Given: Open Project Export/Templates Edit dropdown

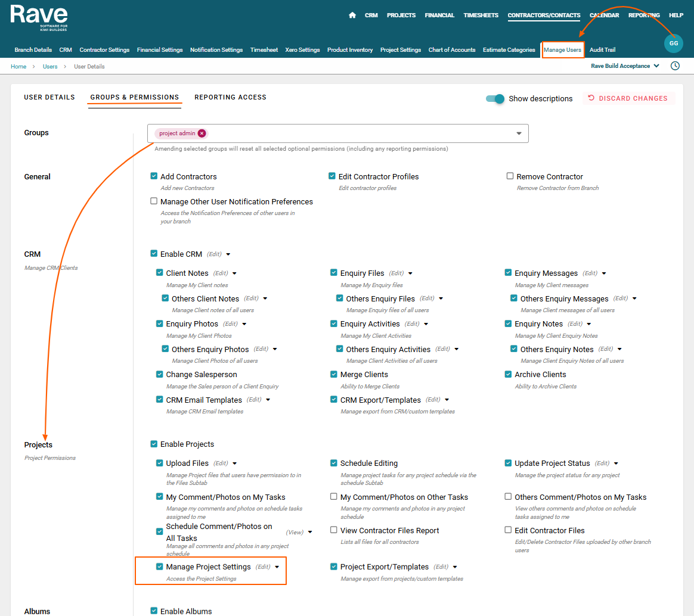Looking at the screenshot, I should [455, 567].
